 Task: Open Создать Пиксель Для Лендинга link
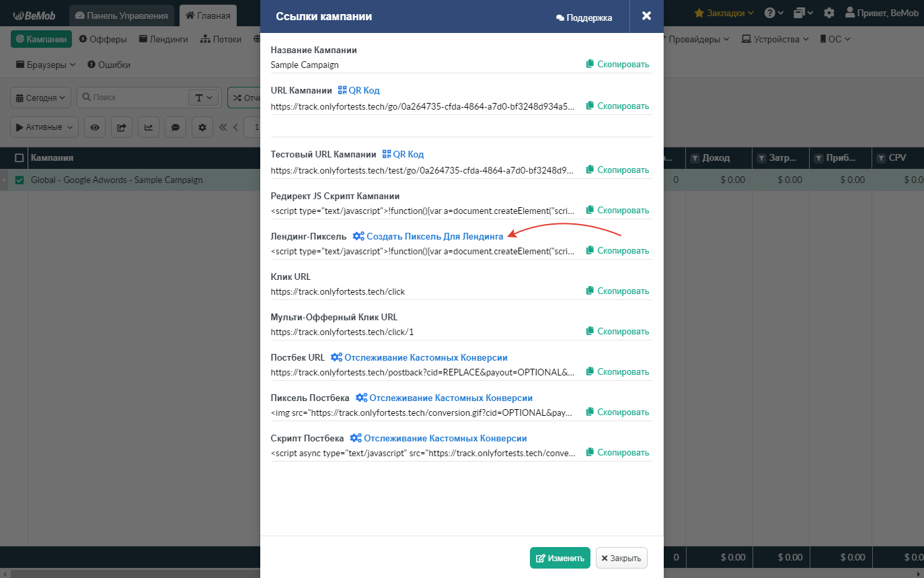428,236
